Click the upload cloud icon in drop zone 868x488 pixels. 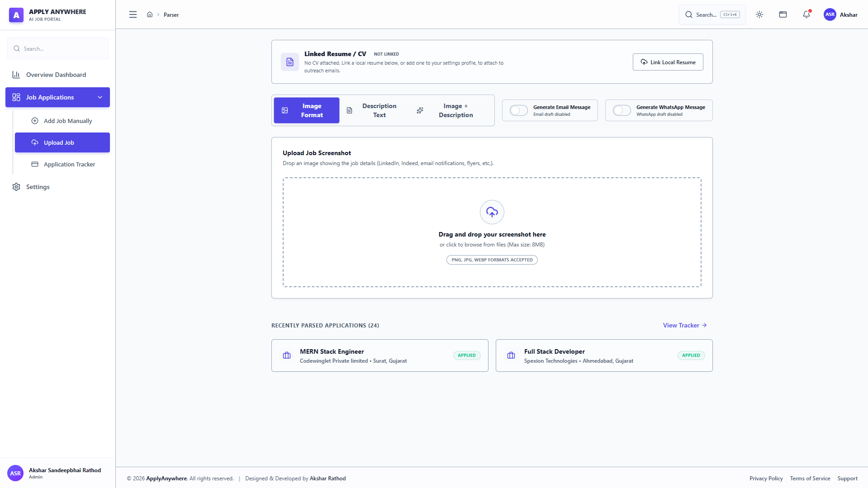click(492, 212)
